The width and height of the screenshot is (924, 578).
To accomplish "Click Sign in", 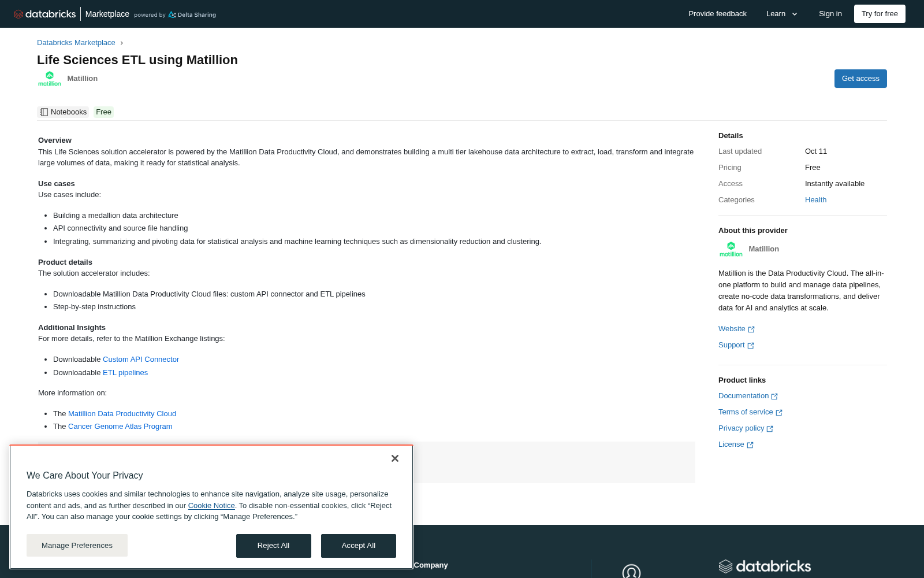I will click(830, 14).
